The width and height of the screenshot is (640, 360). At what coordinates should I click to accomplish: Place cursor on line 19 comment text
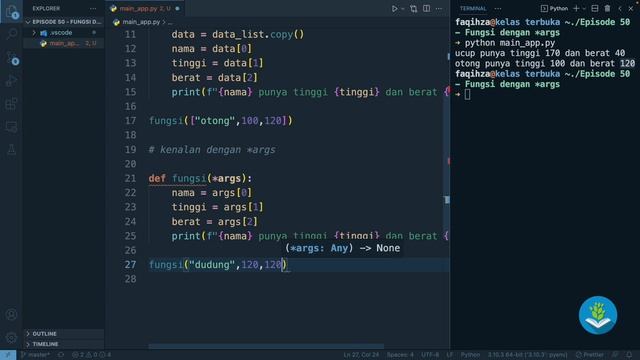[x=212, y=150]
